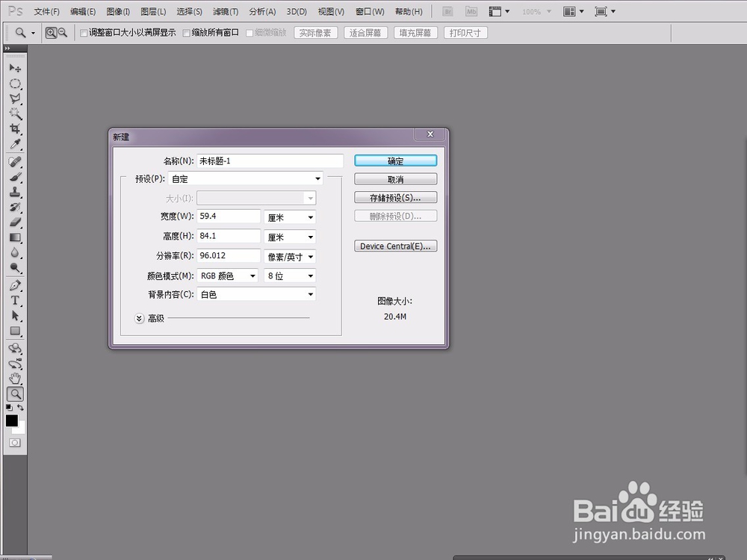This screenshot has height=560, width=747.
Task: Select the 3D Rotate tool
Action: tap(15, 349)
